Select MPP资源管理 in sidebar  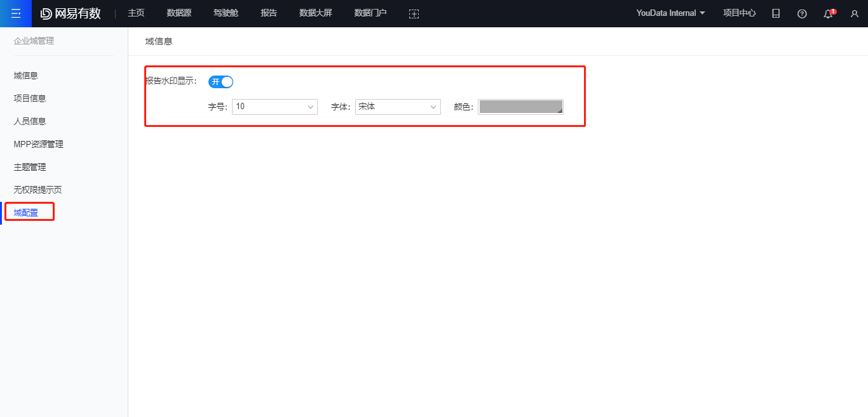[39, 144]
